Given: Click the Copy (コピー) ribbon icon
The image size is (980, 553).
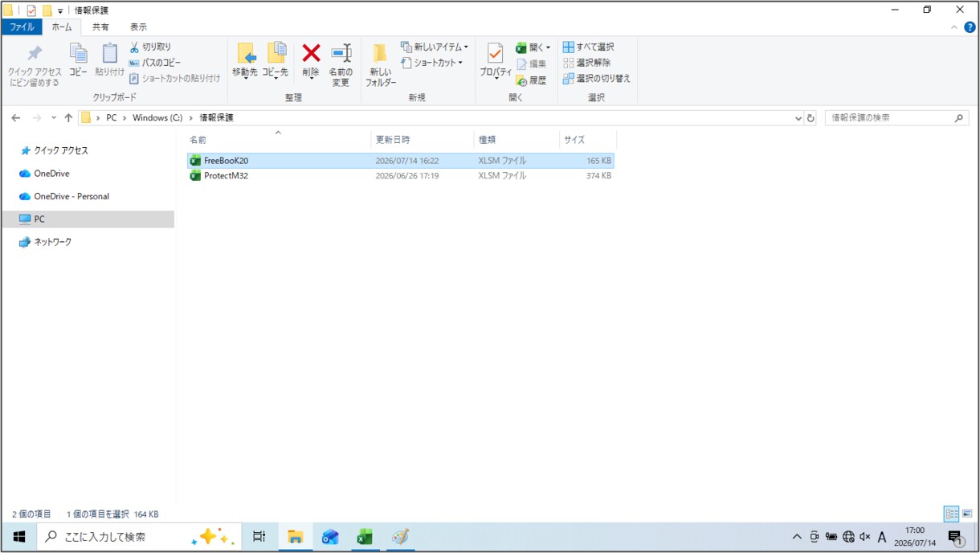Looking at the screenshot, I should (x=78, y=61).
